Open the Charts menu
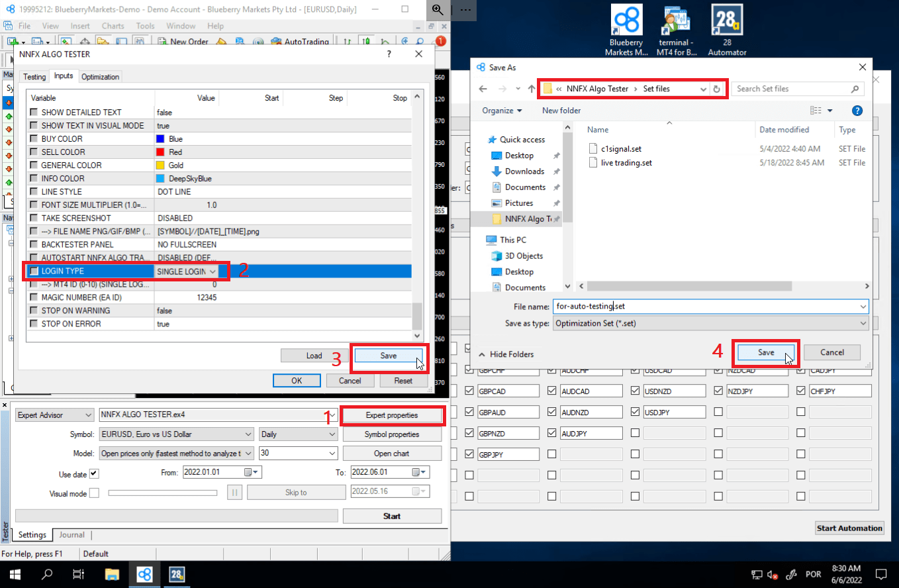Viewport: 899px width, 588px height. click(113, 26)
